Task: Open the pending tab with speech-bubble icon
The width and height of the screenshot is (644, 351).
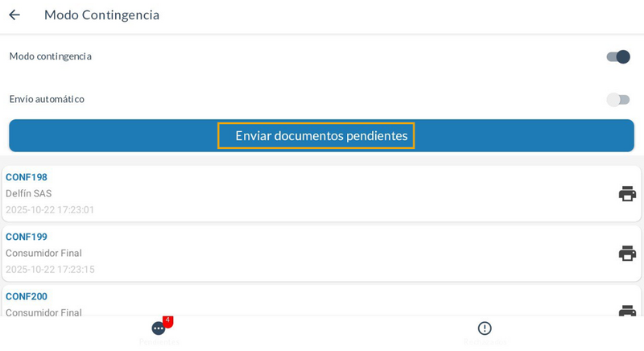Action: (159, 328)
